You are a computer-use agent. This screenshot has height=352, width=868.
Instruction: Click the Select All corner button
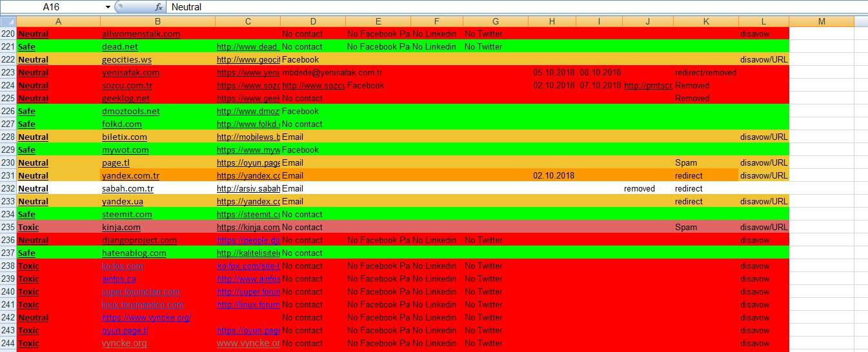[8, 21]
